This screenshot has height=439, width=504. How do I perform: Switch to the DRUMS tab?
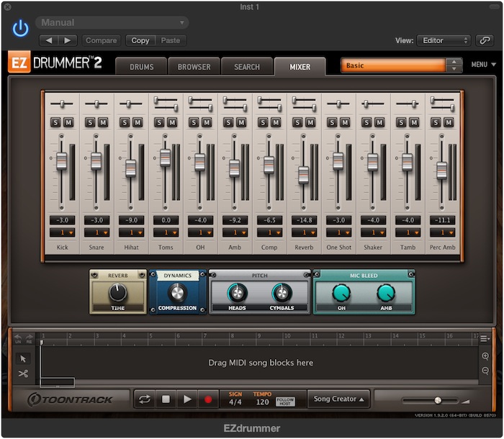click(x=141, y=67)
